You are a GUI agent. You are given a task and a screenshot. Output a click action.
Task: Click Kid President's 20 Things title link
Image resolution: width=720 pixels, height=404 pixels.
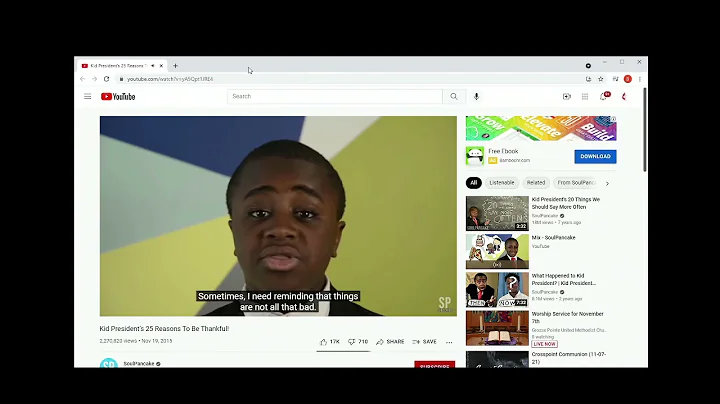(566, 203)
